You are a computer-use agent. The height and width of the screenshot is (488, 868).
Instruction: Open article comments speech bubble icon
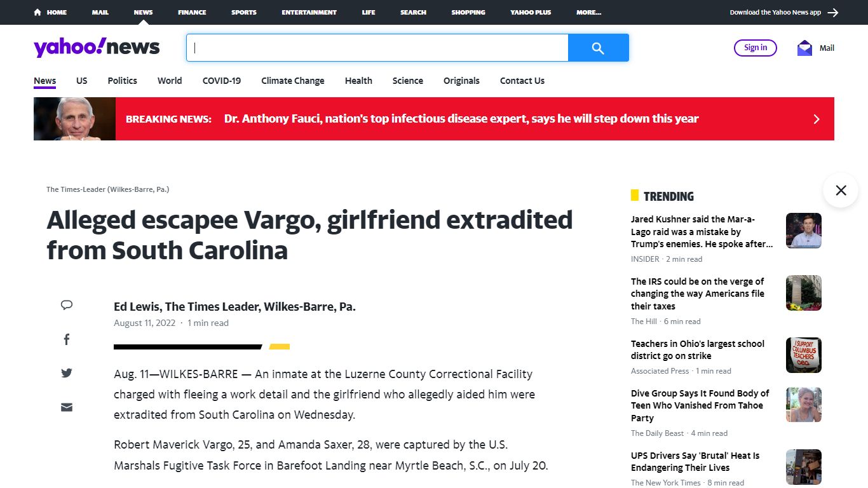pos(67,305)
